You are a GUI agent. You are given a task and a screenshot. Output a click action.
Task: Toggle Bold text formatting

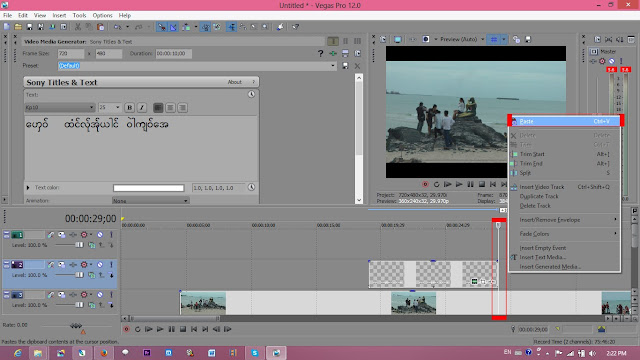click(x=129, y=108)
